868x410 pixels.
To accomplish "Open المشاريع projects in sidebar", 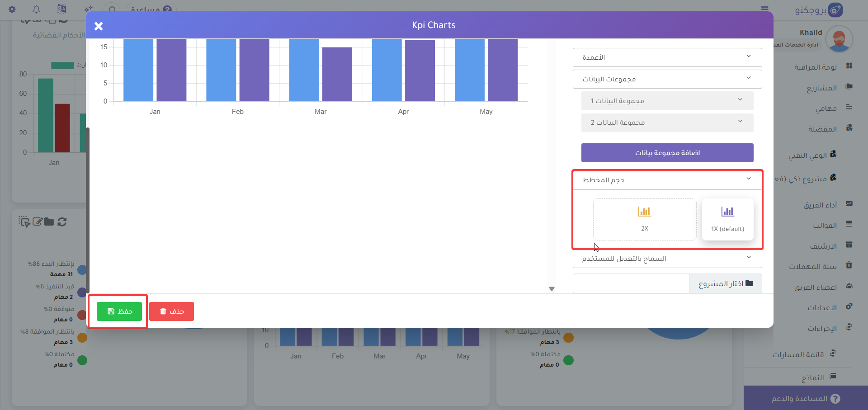I will 821,88.
